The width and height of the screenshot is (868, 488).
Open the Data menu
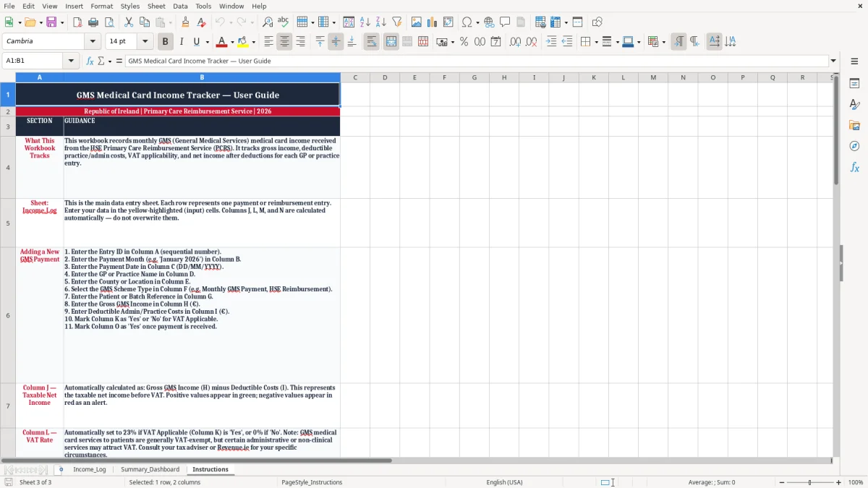[180, 6]
